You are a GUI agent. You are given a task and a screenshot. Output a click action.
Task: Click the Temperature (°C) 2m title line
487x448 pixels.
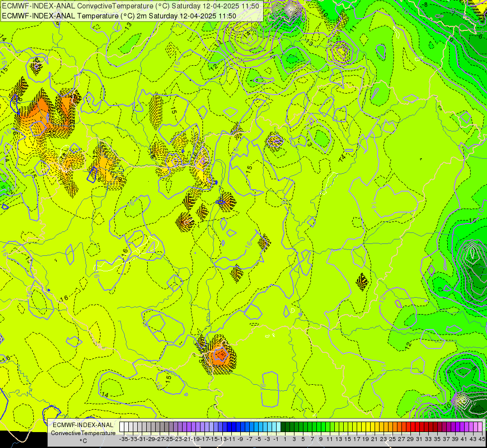coord(119,16)
